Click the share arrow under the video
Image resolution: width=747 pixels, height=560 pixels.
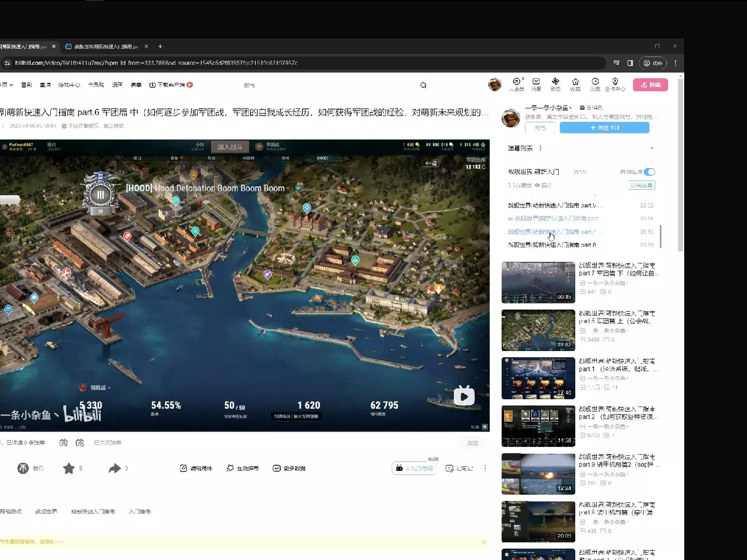(114, 468)
